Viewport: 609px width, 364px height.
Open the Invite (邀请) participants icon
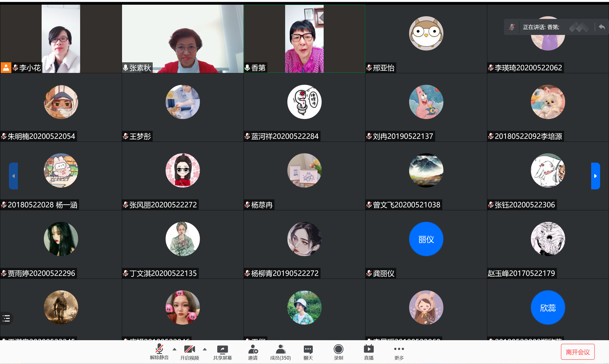[x=253, y=349]
